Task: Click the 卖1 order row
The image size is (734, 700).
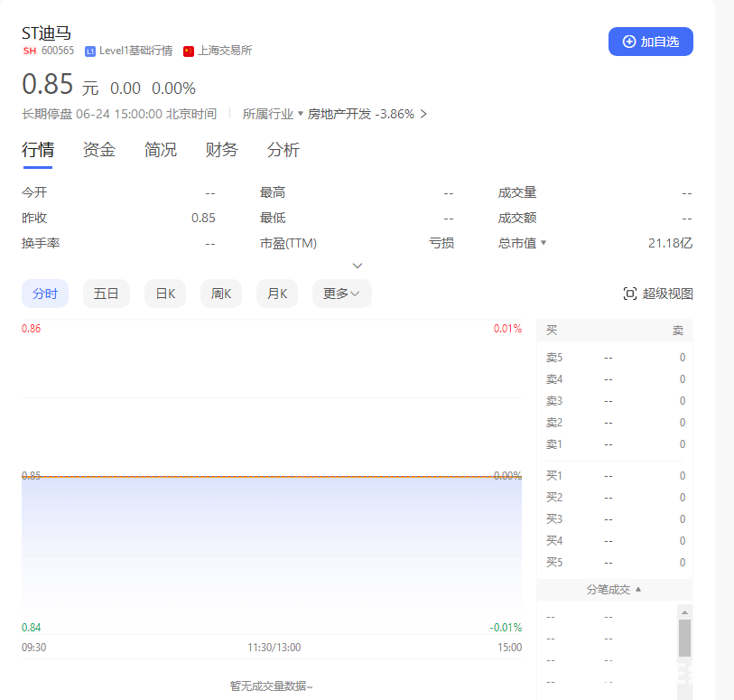Action: tap(615, 443)
